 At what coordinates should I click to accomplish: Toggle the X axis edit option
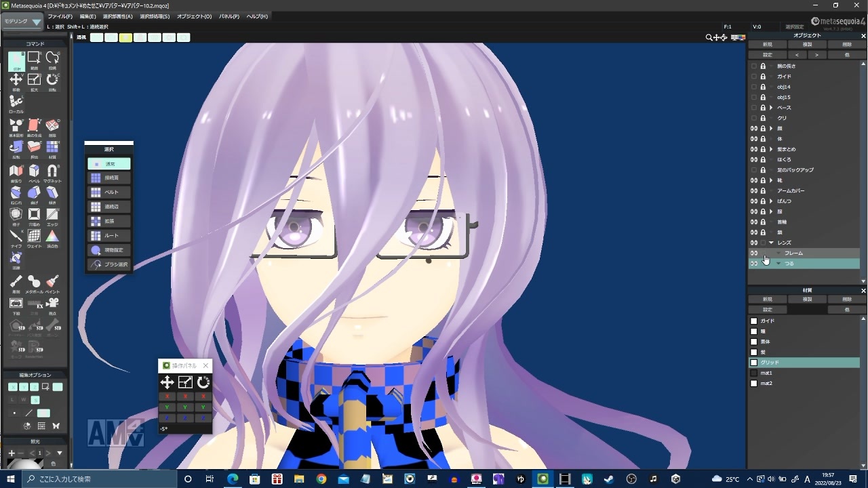point(13,387)
